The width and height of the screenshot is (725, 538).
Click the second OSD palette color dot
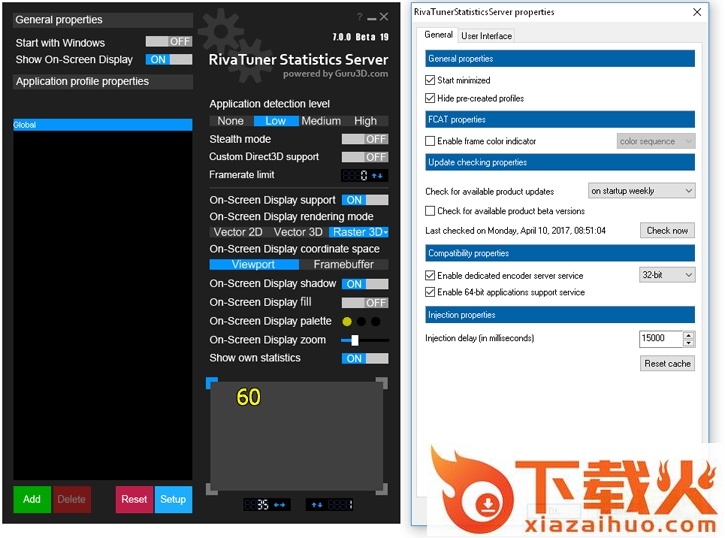click(x=361, y=322)
